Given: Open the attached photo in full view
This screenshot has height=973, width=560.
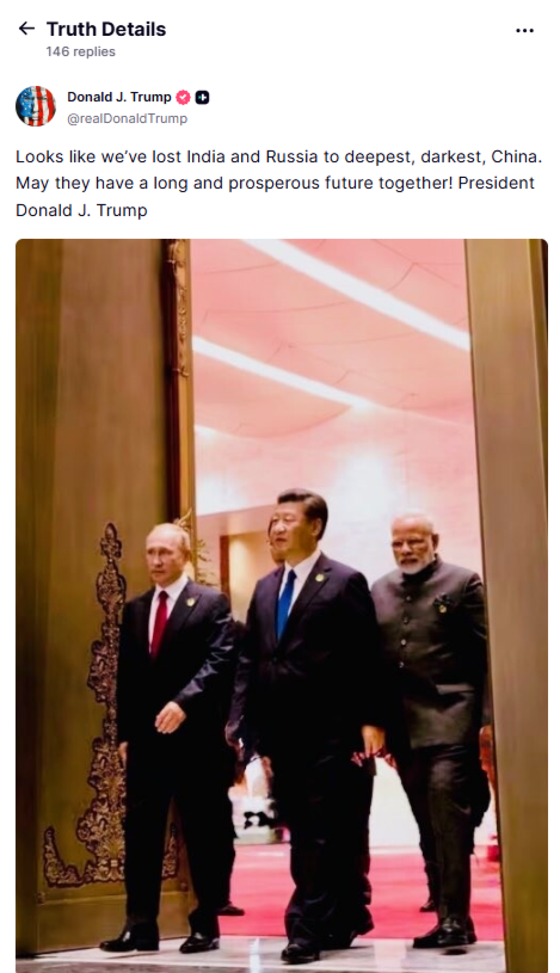Looking at the screenshot, I should click(282, 606).
